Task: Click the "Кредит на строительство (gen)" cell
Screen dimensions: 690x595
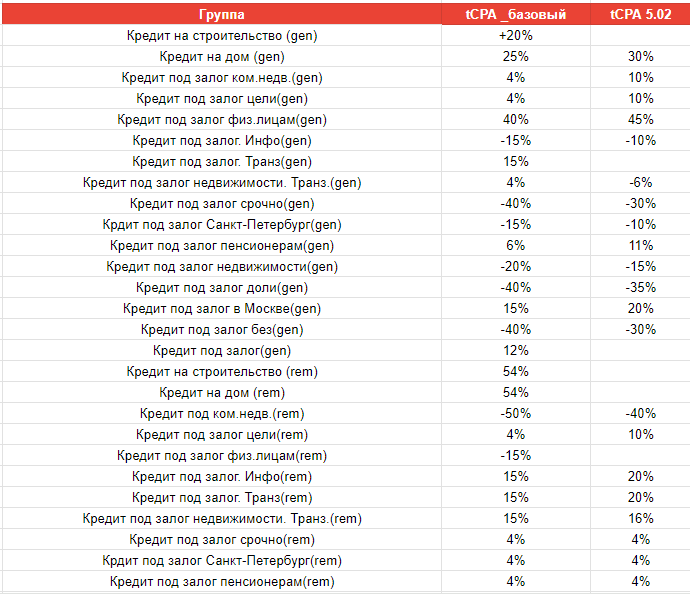Action: [222, 36]
